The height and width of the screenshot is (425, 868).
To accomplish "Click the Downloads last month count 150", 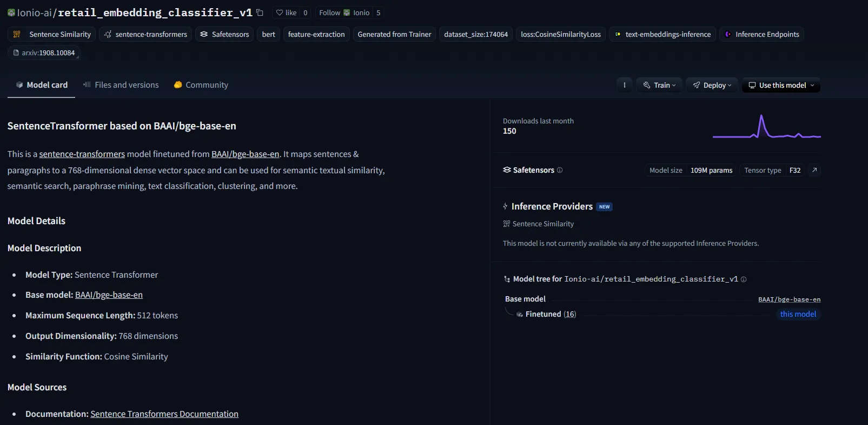I will point(509,131).
